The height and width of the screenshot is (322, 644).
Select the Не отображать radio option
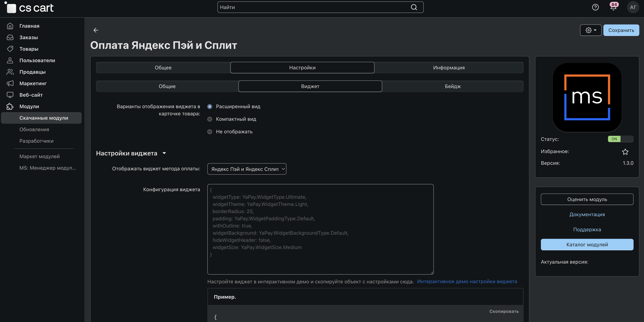[210, 132]
